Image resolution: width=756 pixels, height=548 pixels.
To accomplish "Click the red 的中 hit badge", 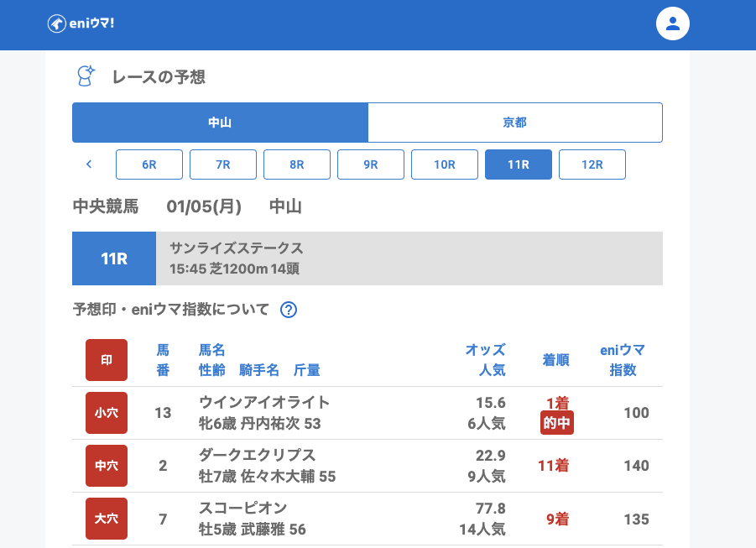I will pos(556,423).
